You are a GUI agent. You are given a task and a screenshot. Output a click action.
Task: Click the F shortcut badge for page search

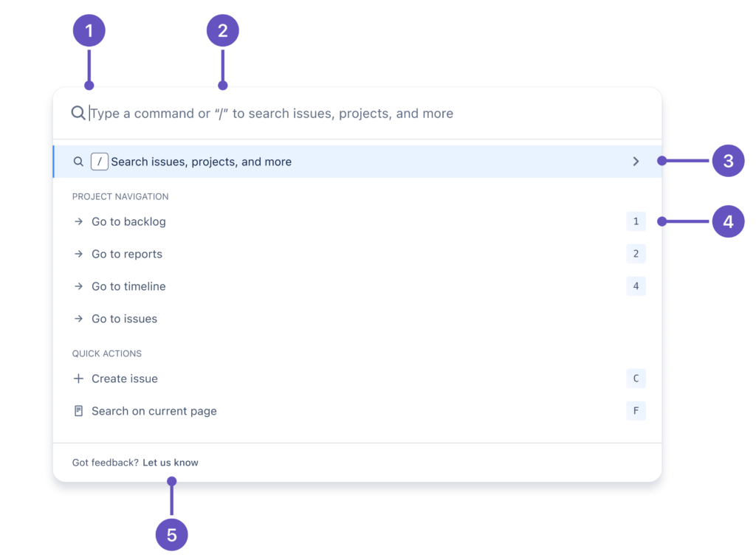(636, 411)
